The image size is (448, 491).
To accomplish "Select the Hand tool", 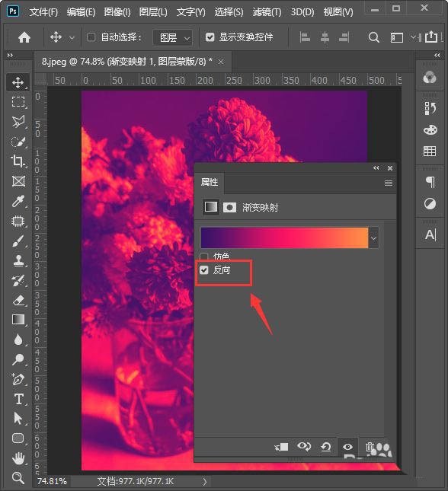I will coord(18,458).
